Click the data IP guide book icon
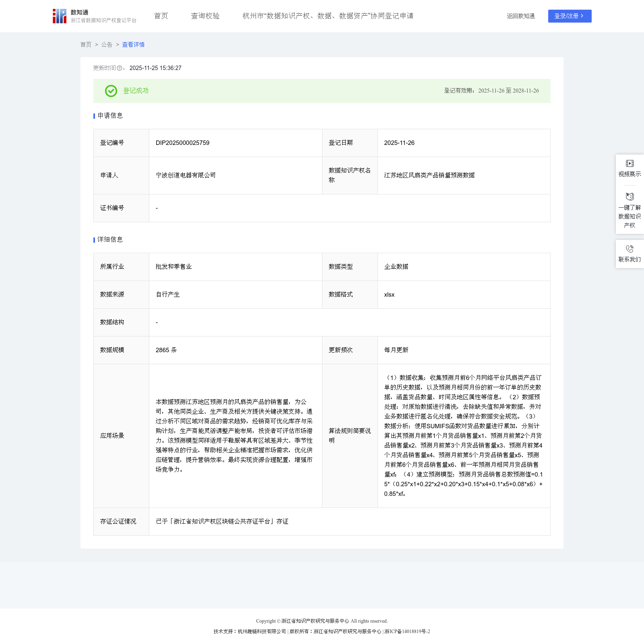This screenshot has height=644, width=644. 630,196
